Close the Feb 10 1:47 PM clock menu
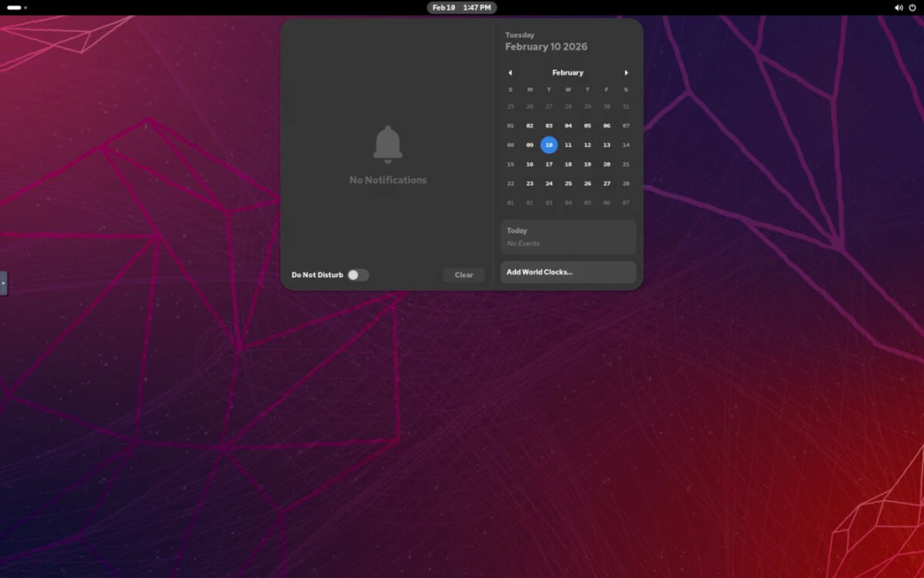Screen dimensions: 924x578 click(461, 8)
